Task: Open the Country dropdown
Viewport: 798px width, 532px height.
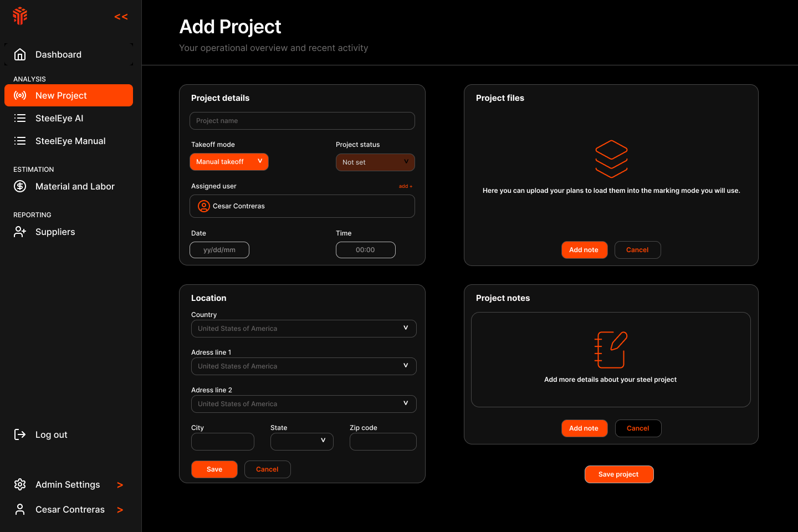Action: [304, 328]
